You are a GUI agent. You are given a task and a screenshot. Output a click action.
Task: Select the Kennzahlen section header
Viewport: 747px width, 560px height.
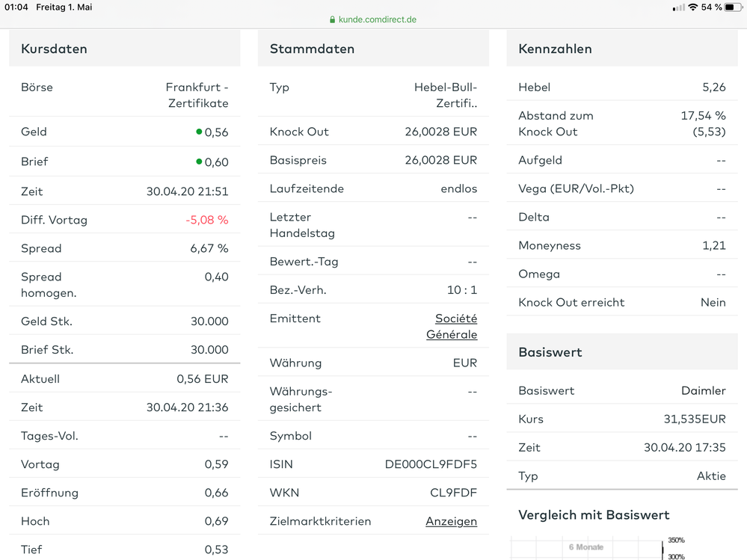tap(555, 49)
